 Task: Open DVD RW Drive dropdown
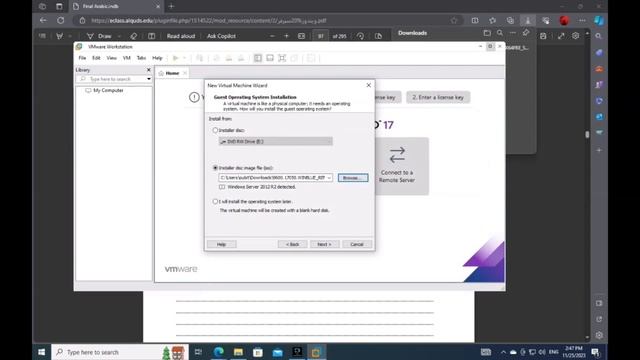[276, 141]
